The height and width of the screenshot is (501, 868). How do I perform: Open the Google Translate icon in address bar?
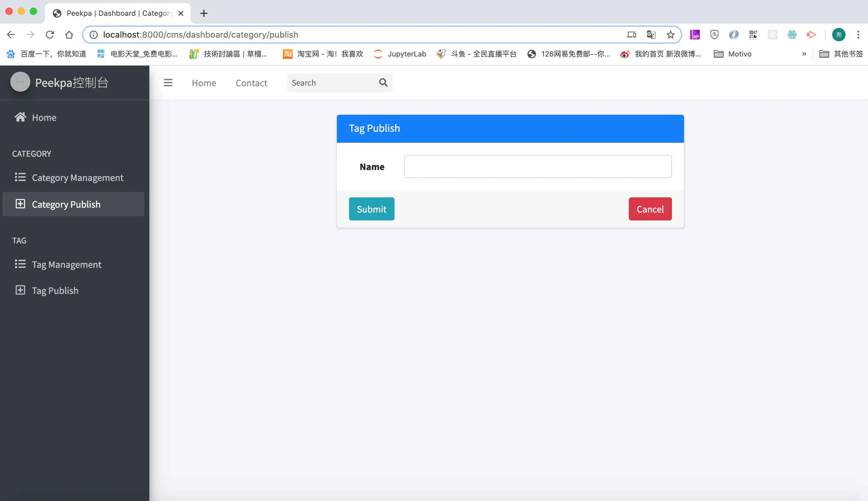point(651,35)
